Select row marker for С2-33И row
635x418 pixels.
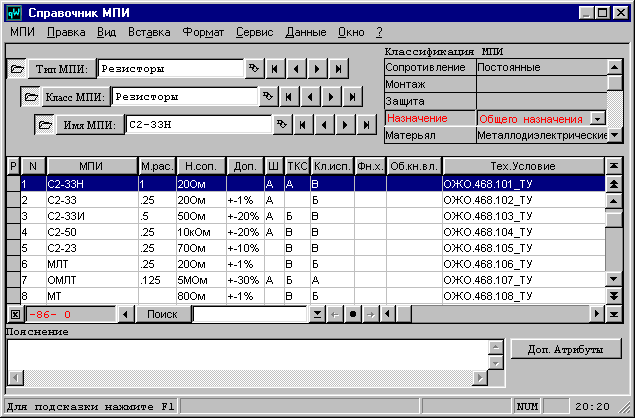coord(13,216)
